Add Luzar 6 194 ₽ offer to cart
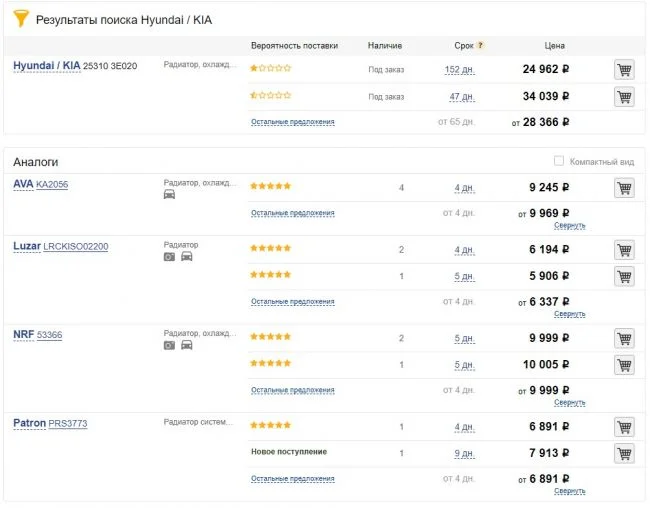The image size is (650, 508). click(624, 250)
